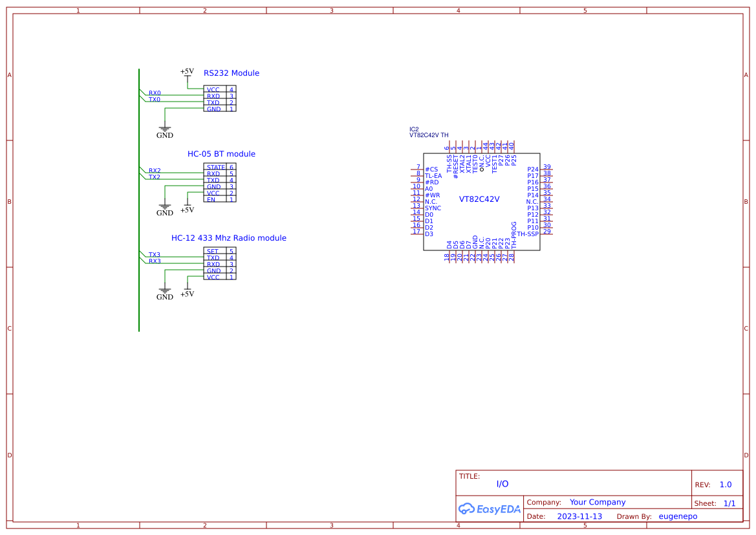Viewport: 756px width, 535px height.
Task: Click pin 39 labeled P24 on the IC
Action: (x=545, y=166)
